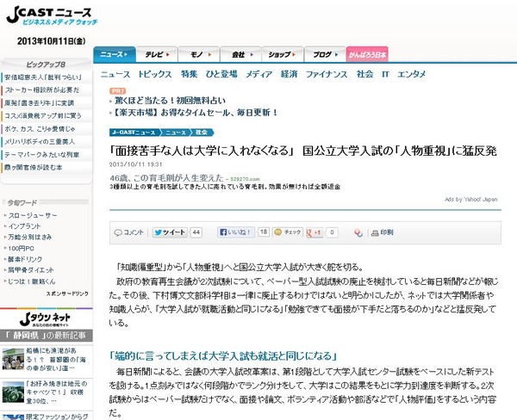Click the ニュース breadcrumb segment

(x=176, y=133)
